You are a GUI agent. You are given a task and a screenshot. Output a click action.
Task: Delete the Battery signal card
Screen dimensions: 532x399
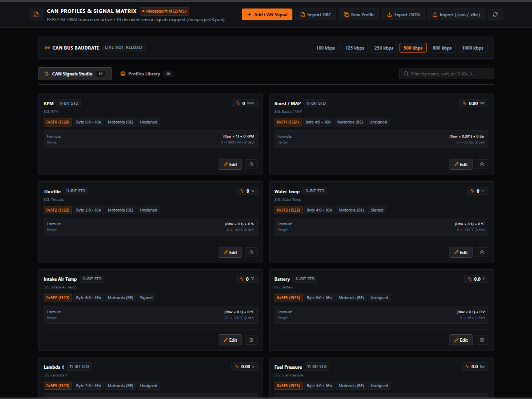482,340
